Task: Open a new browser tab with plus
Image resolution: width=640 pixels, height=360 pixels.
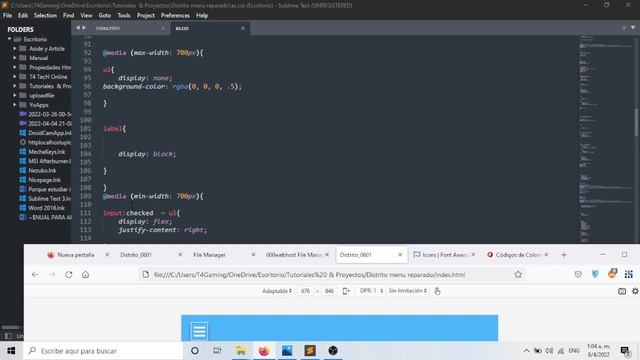Action: (564, 255)
